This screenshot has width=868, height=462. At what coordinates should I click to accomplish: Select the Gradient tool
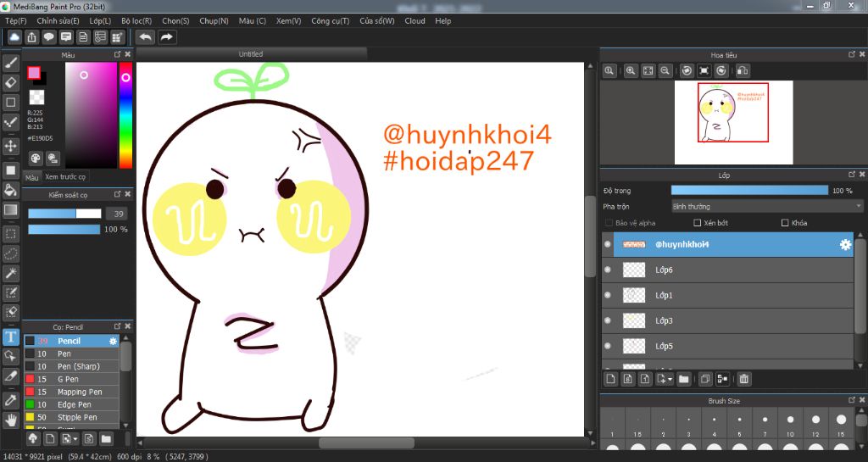click(10, 209)
